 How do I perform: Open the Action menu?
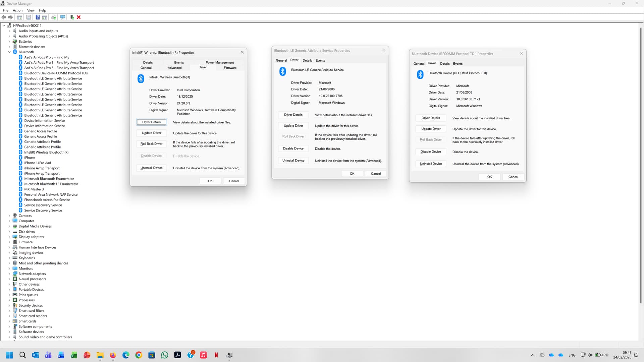(x=17, y=10)
